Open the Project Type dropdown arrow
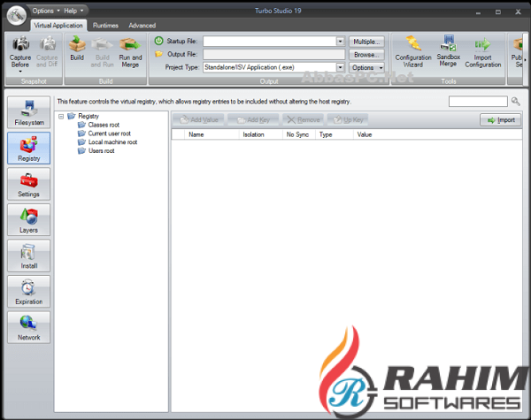The height and width of the screenshot is (420, 531). coord(341,67)
